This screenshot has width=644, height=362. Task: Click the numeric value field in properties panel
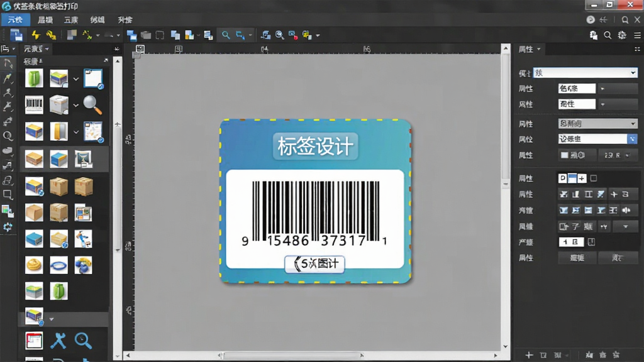coord(571,242)
